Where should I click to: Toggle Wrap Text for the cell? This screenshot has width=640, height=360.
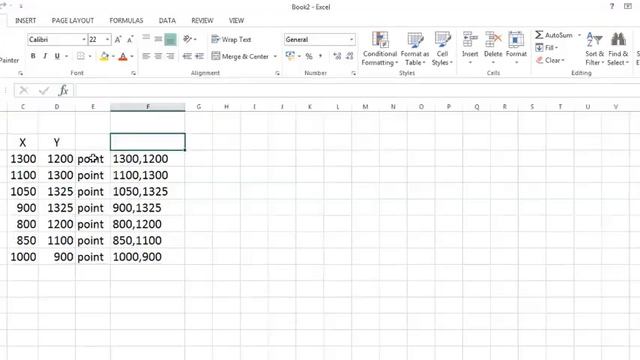coord(231,40)
